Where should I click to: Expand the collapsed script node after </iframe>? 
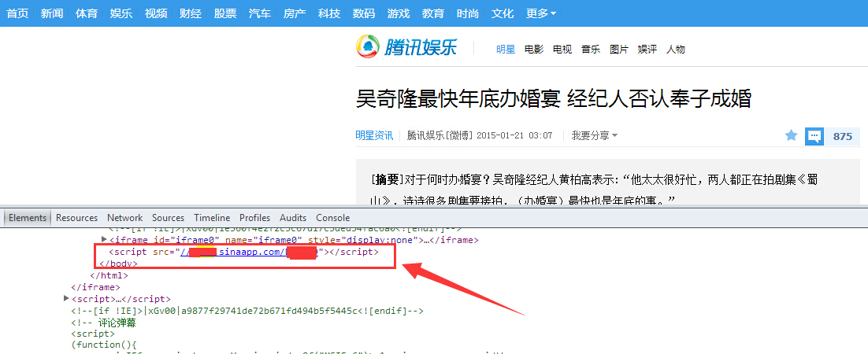(67, 299)
